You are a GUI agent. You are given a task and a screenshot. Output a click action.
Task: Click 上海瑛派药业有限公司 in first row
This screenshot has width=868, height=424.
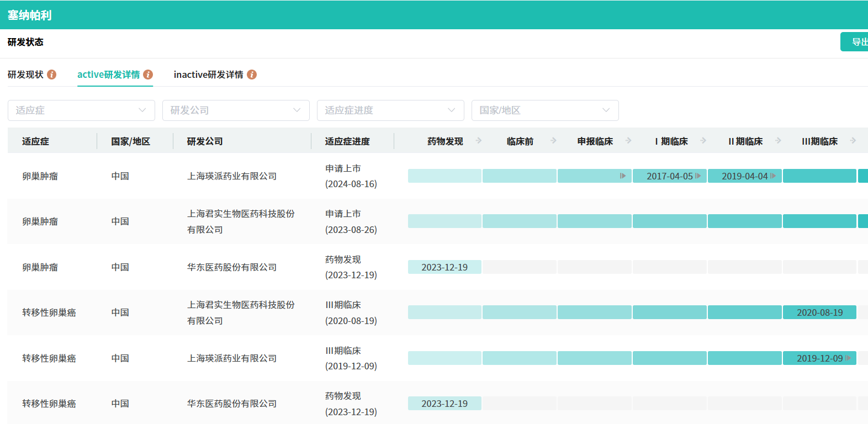[x=232, y=176]
